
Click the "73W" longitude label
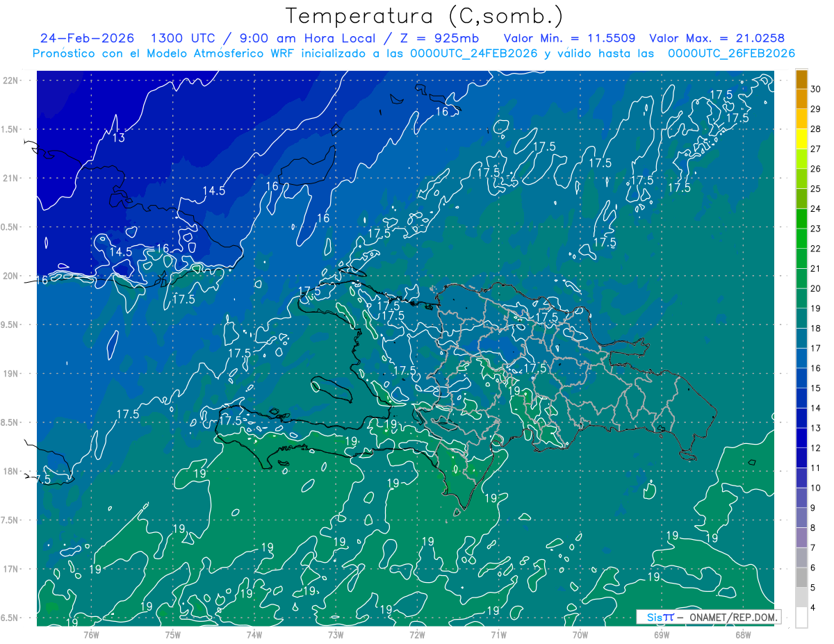(336, 634)
